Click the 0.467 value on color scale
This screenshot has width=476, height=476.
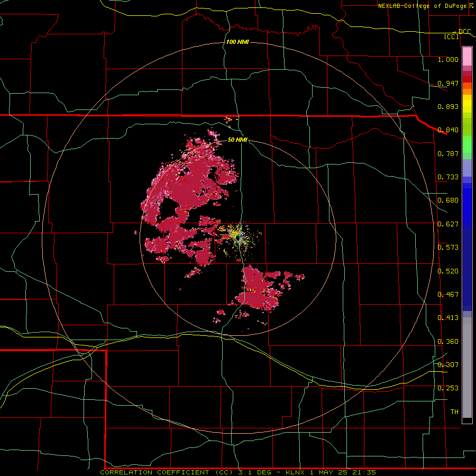point(448,295)
